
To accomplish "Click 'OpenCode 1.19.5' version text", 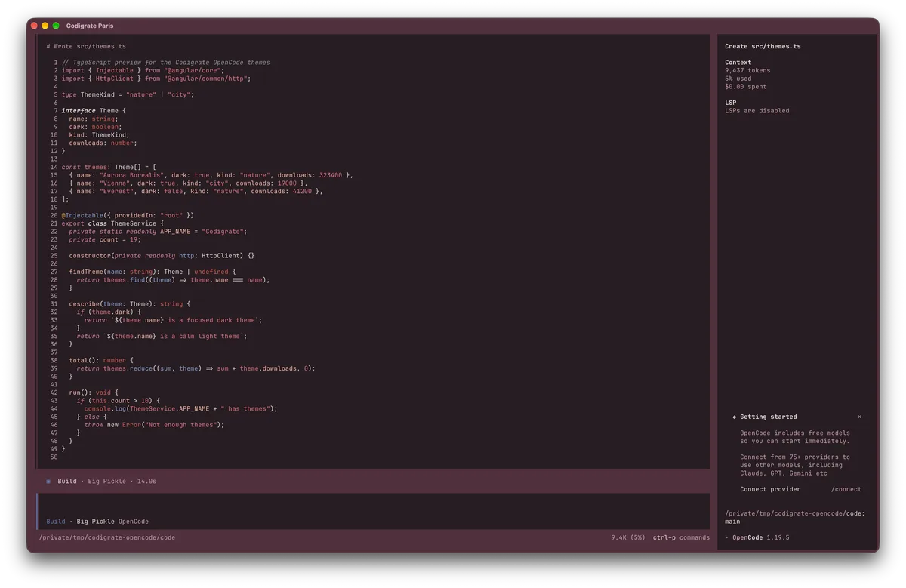I will (x=760, y=537).
